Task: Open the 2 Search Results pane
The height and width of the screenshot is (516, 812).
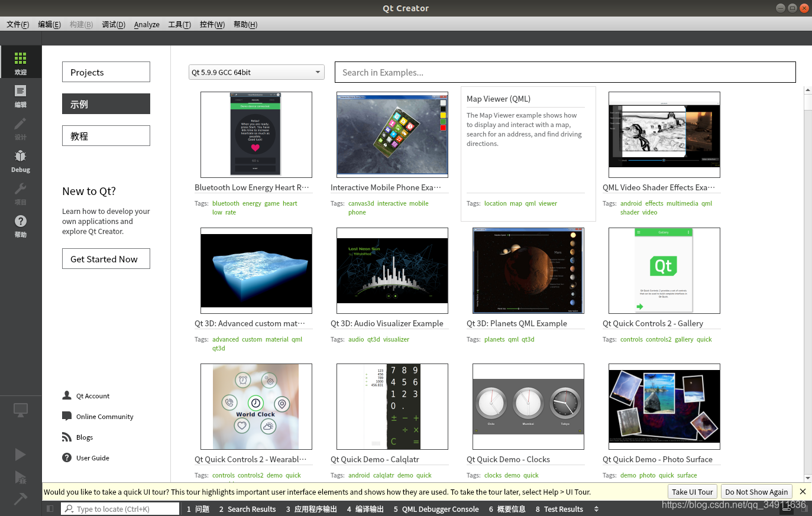Action: pyautogui.click(x=248, y=509)
